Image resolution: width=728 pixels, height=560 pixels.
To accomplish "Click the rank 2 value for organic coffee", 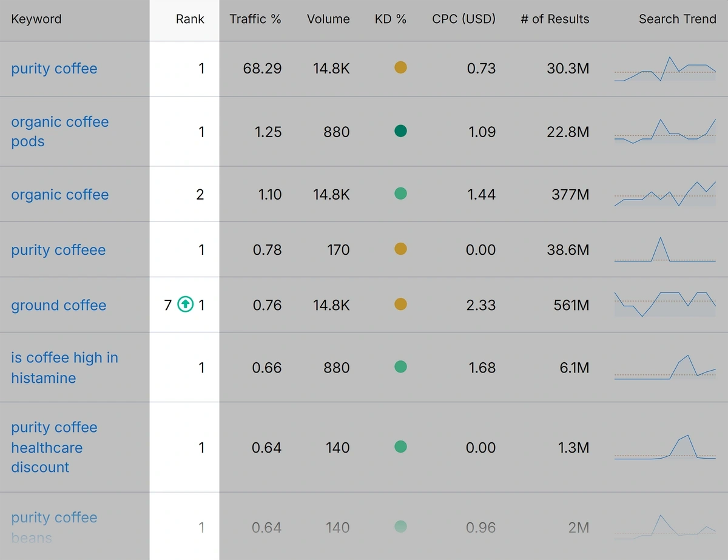I will point(200,195).
